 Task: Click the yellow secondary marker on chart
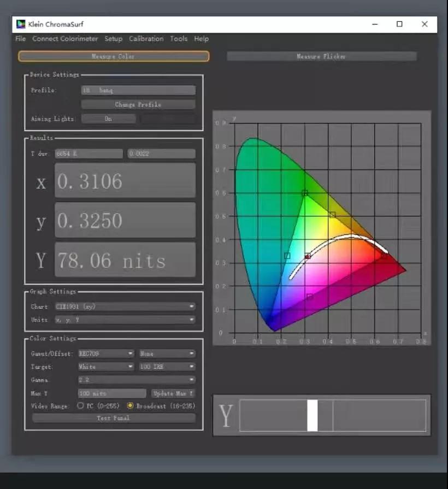[332, 215]
